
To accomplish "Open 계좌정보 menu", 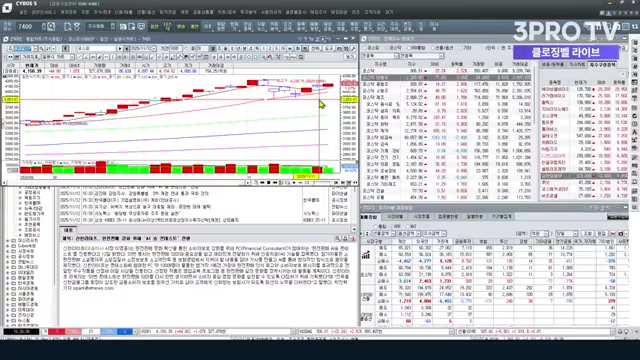I will click(x=69, y=13).
